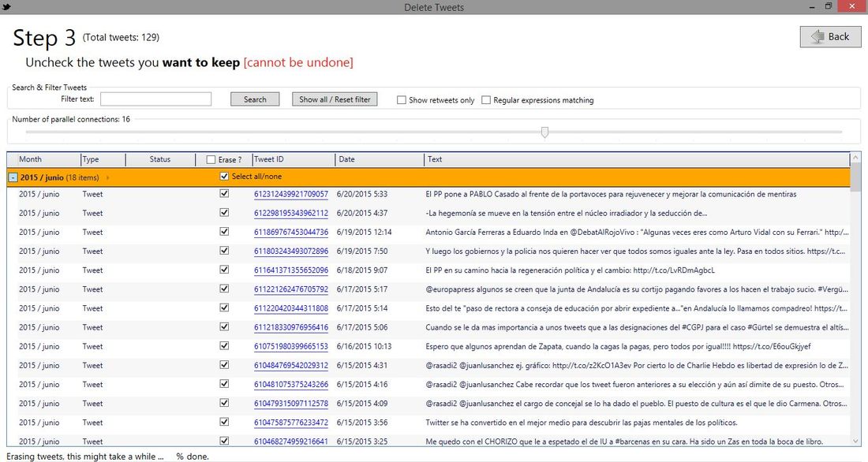Open tweet link 610479315097112578

(291, 404)
